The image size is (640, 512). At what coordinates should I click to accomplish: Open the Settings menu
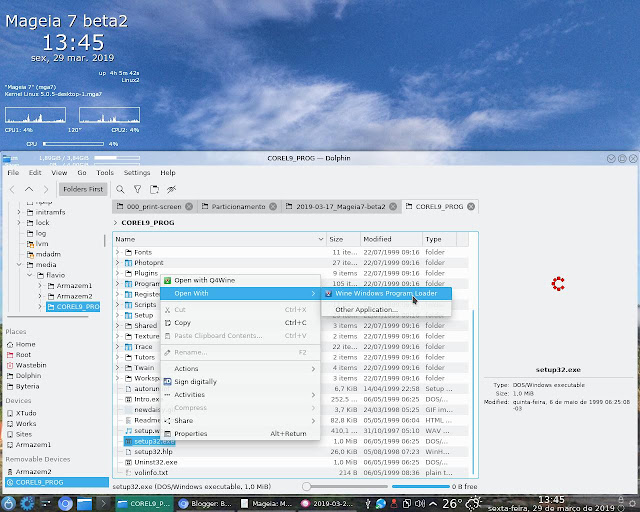click(x=137, y=173)
